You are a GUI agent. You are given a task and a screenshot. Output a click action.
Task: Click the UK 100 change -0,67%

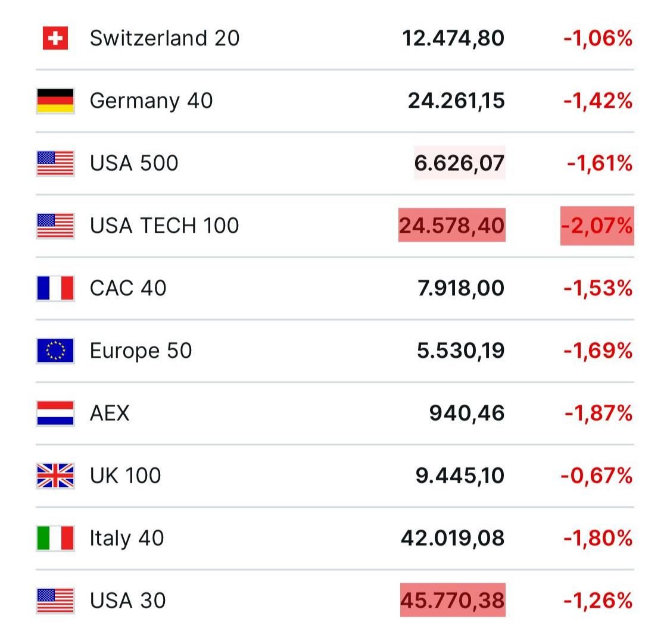[x=597, y=476]
